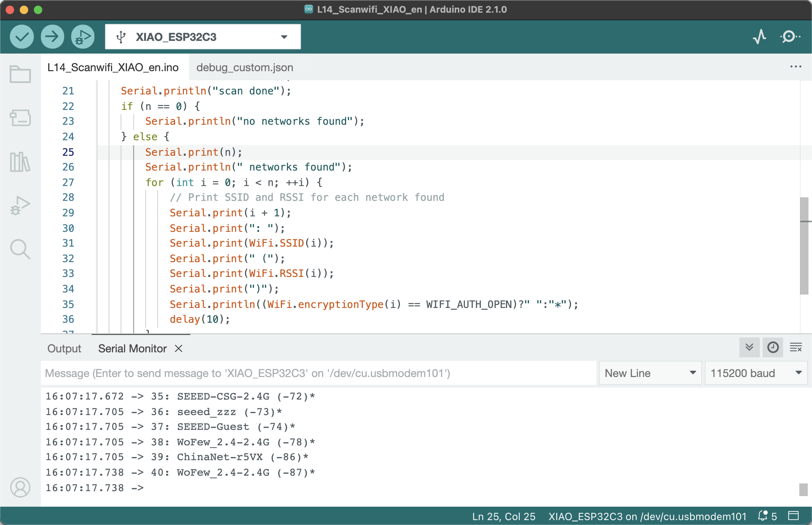
Task: Open the Boards Manager sidebar icon
Action: pos(20,118)
